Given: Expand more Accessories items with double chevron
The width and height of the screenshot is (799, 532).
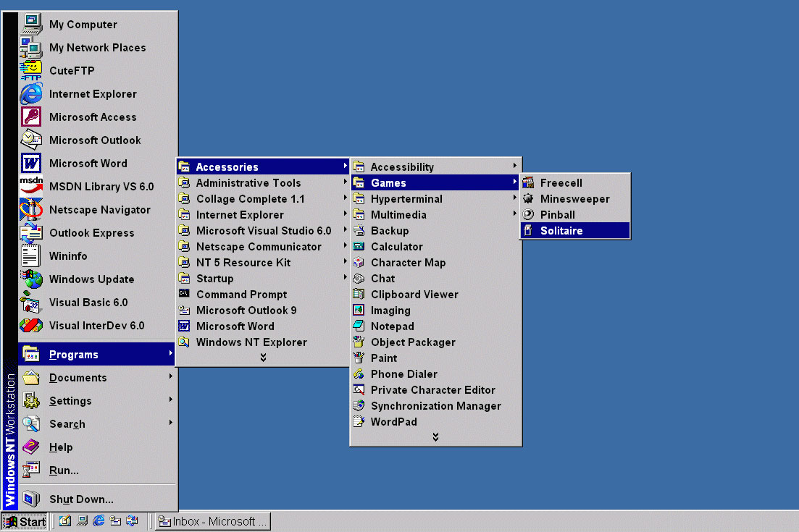Looking at the screenshot, I should [x=435, y=436].
